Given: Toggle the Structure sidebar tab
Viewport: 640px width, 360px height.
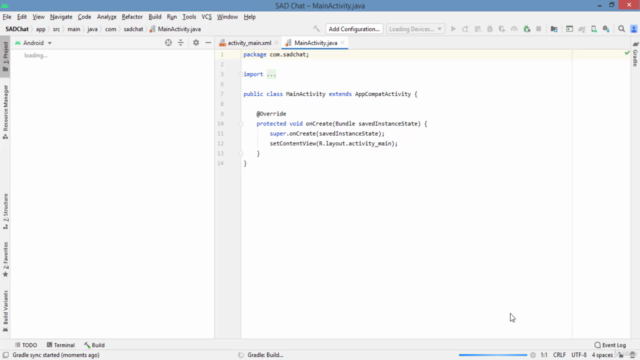Looking at the screenshot, I should pos(5,211).
